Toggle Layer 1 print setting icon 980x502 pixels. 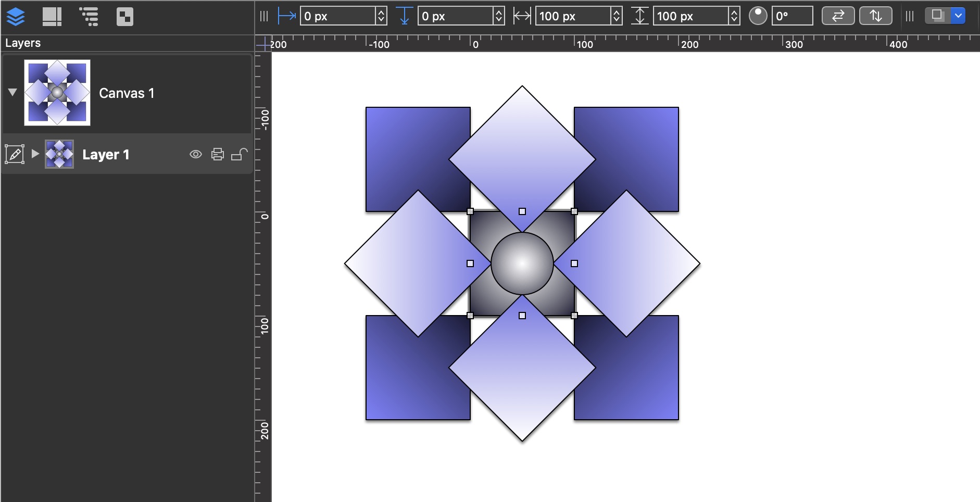[218, 154]
